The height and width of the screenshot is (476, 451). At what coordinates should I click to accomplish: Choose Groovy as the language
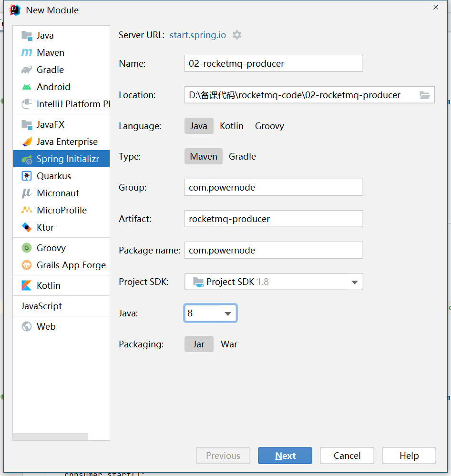pos(269,126)
